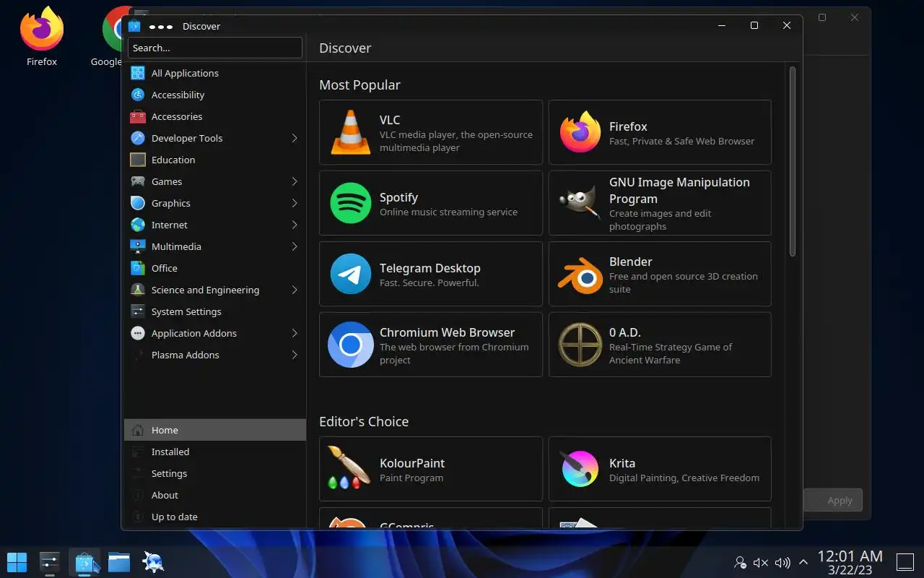924x578 pixels.
Task: Open the Windows-style start menu on taskbar
Action: [x=17, y=561]
